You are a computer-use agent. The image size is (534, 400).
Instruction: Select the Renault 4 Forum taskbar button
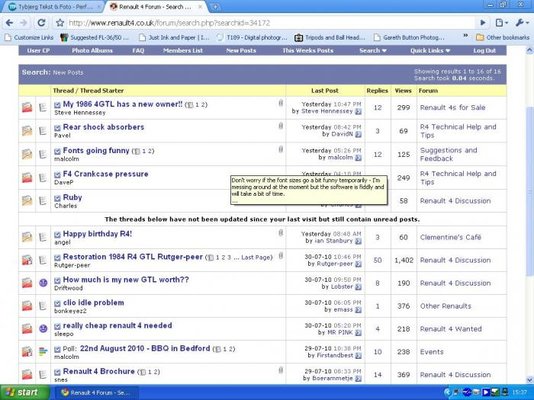click(x=97, y=393)
